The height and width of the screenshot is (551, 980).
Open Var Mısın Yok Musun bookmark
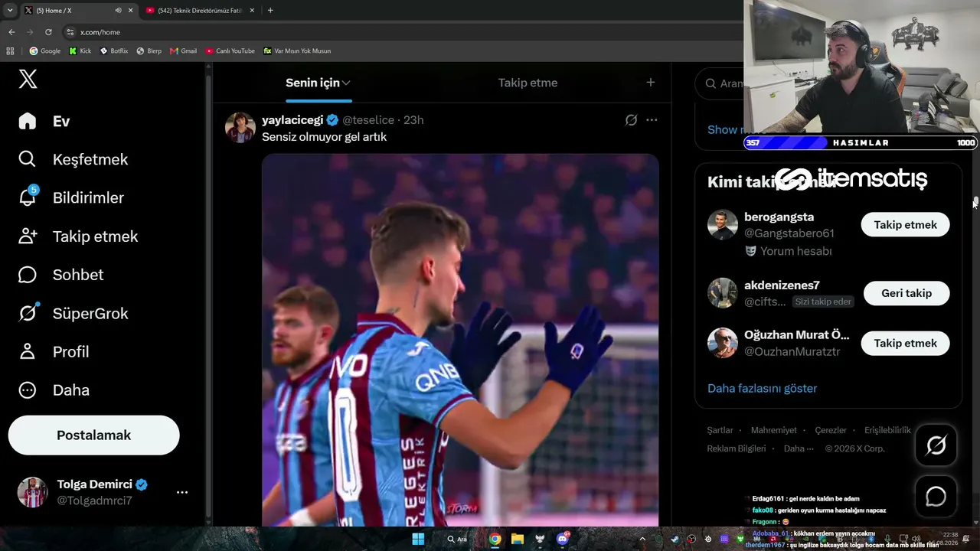click(298, 51)
